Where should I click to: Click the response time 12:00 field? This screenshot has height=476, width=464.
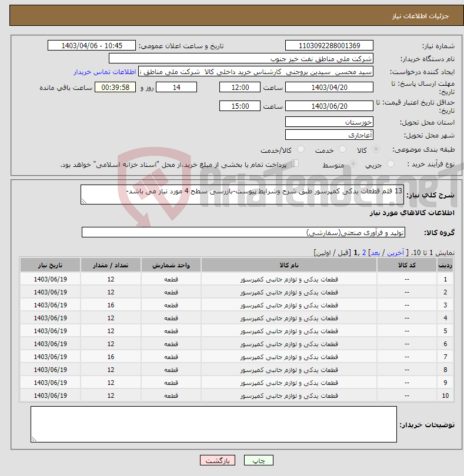pos(240,88)
